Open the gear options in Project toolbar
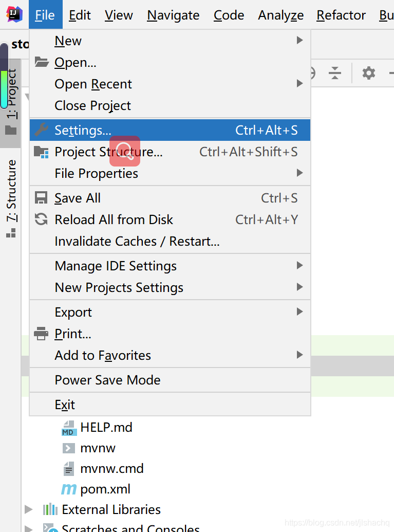Viewport: 394px width, 532px height. [368, 73]
